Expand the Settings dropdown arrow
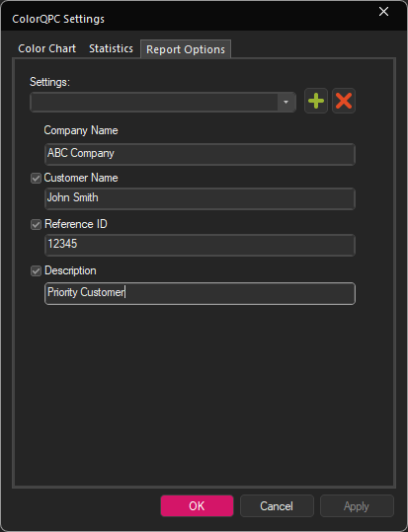This screenshot has width=408, height=532. click(x=286, y=102)
